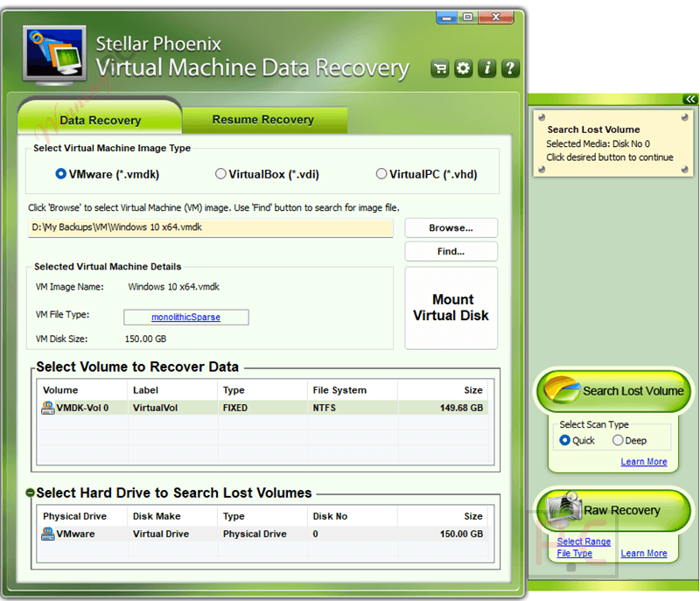Viewport: 700px width, 601px height.
Task: Open the Select Range link
Action: (x=584, y=542)
